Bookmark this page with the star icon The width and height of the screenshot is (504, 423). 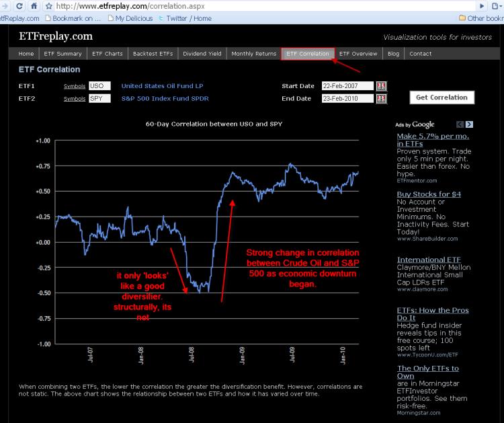[x=48, y=6]
